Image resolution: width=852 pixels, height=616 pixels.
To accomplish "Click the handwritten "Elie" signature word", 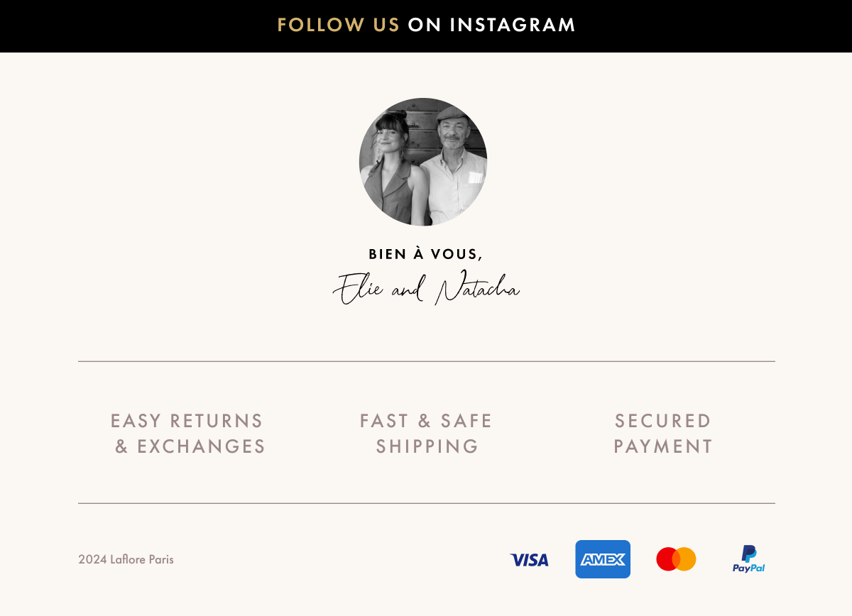I will coord(359,289).
